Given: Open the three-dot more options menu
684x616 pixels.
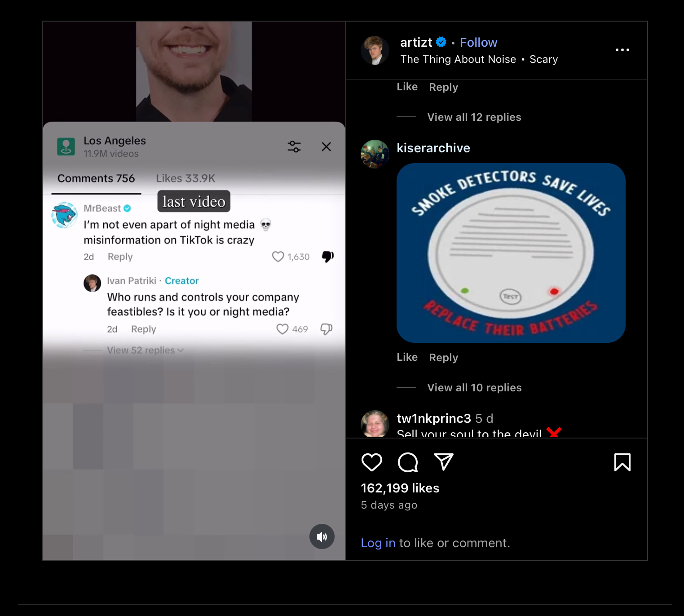Looking at the screenshot, I should (622, 50).
